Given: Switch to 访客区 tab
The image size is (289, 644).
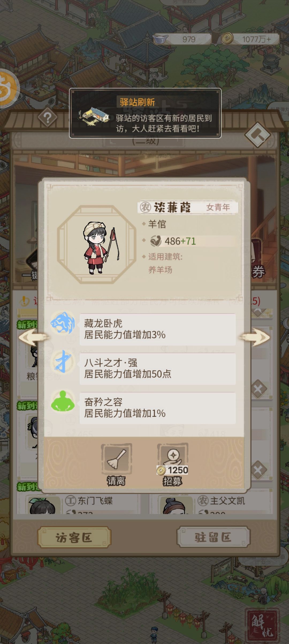Looking at the screenshot, I should (x=74, y=537).
